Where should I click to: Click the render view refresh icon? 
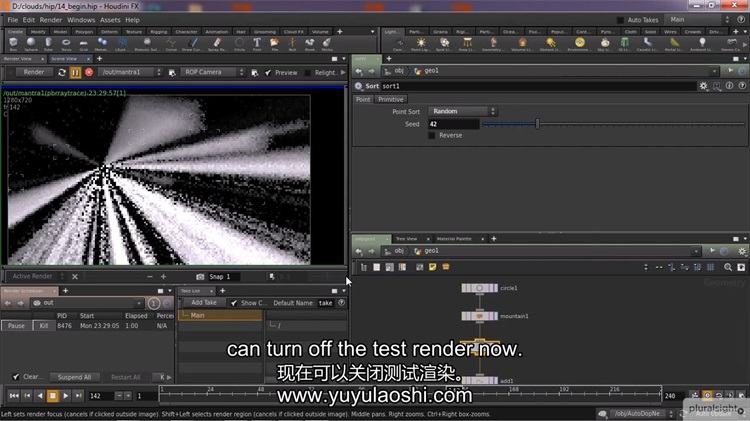[x=62, y=72]
